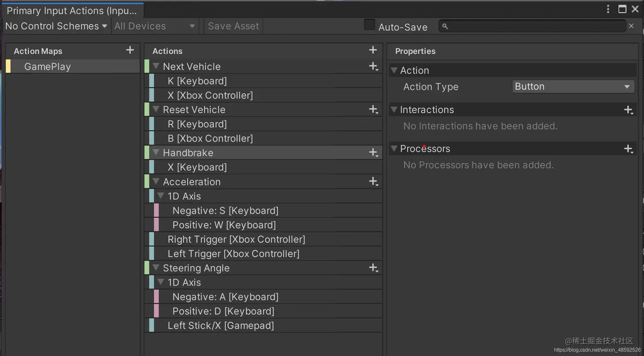Enable the Auto-Save checkbox
Image resolution: width=644 pixels, height=356 pixels.
(x=369, y=25)
